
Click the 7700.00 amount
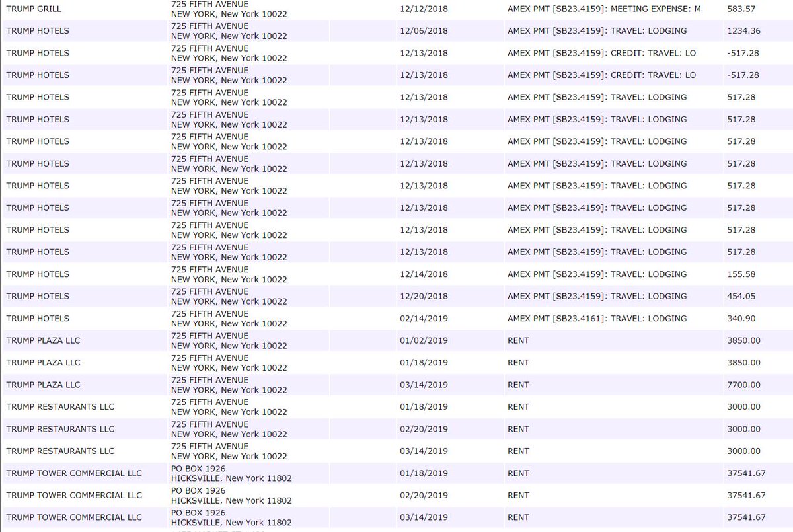coord(743,385)
